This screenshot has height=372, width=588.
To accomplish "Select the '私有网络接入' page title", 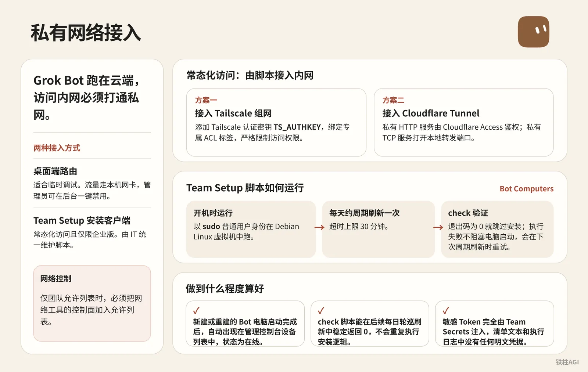I will pos(86,33).
